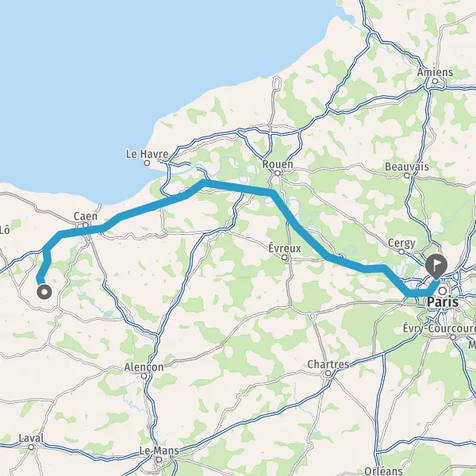Click the circular start marker southwest of Caen
The width and height of the screenshot is (476, 476).
44,292
